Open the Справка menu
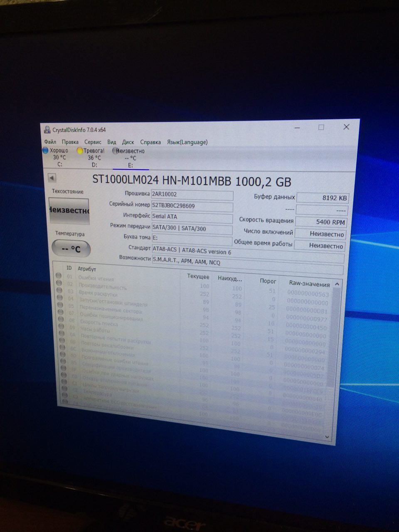 point(150,142)
